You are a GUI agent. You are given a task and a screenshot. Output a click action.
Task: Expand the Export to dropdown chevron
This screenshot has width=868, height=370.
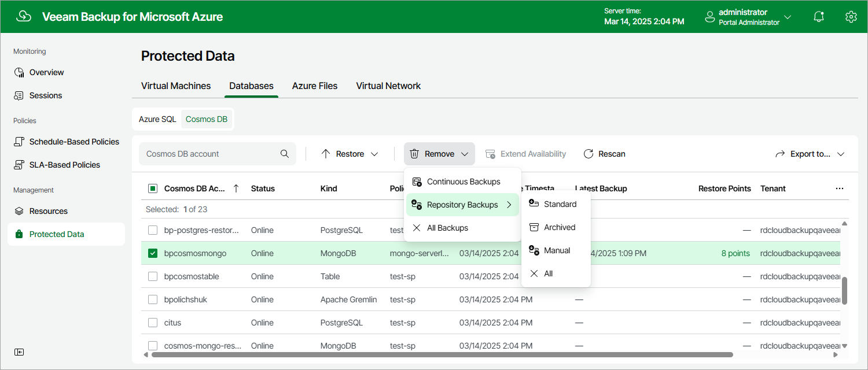click(841, 154)
